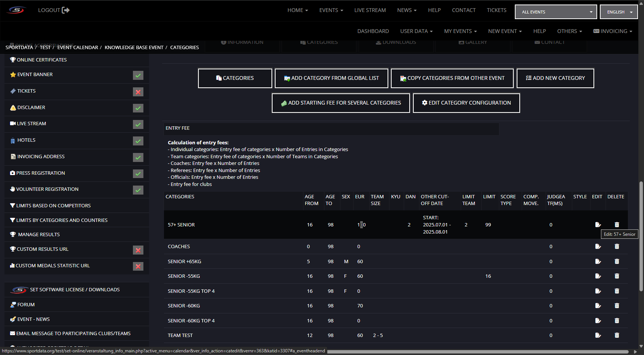Expand the User Data menu
This screenshot has width=644, height=355.
click(416, 31)
